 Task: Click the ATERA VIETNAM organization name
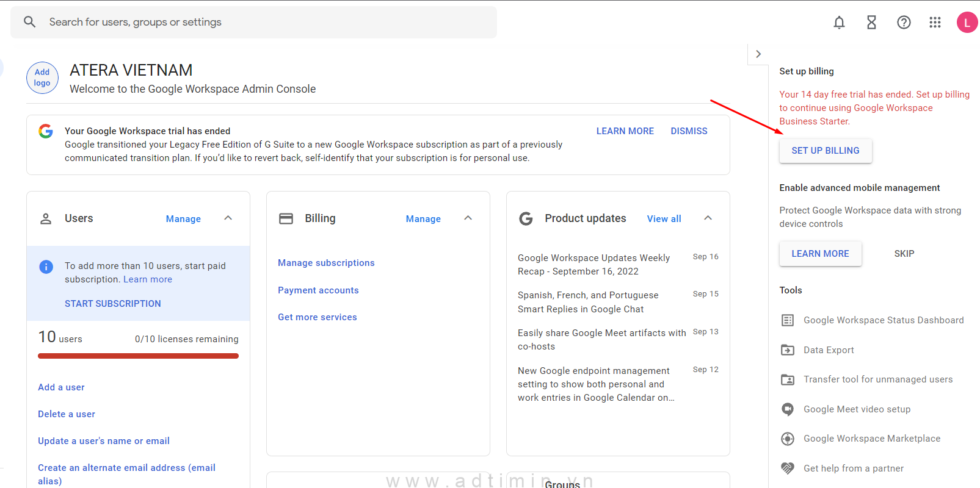point(131,70)
